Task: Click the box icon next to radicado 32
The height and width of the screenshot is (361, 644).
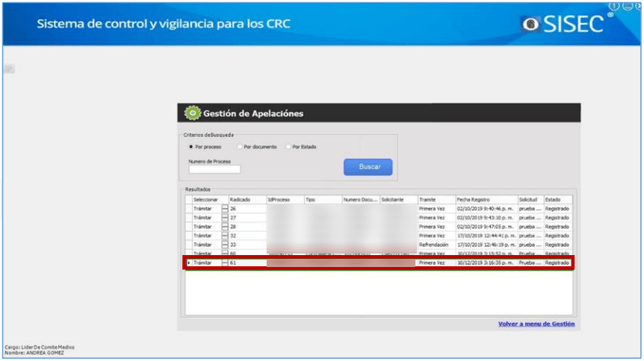Action: click(x=225, y=236)
